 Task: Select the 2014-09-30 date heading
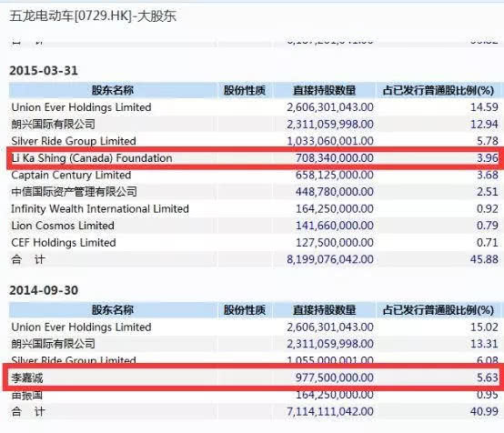pos(44,290)
